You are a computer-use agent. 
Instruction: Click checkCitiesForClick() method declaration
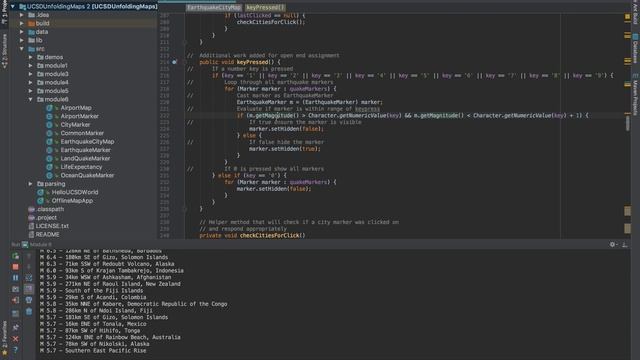273,236
